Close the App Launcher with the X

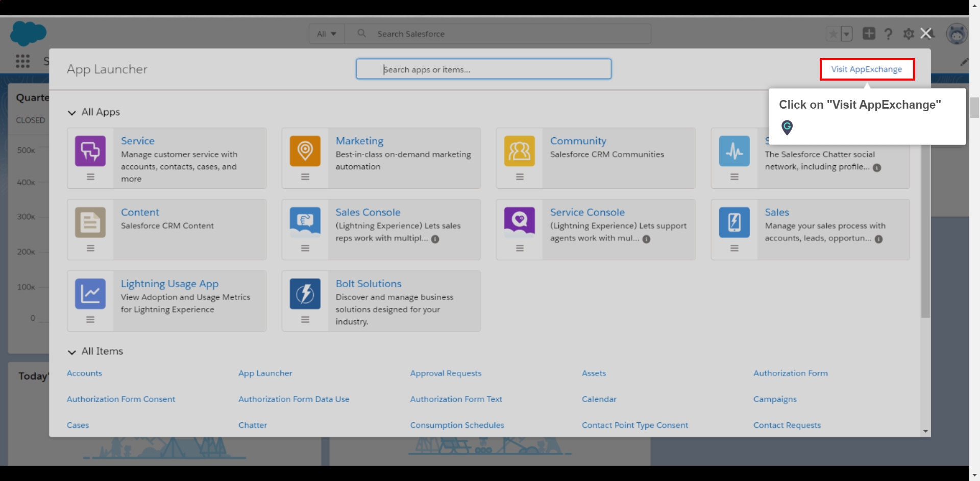click(x=926, y=34)
